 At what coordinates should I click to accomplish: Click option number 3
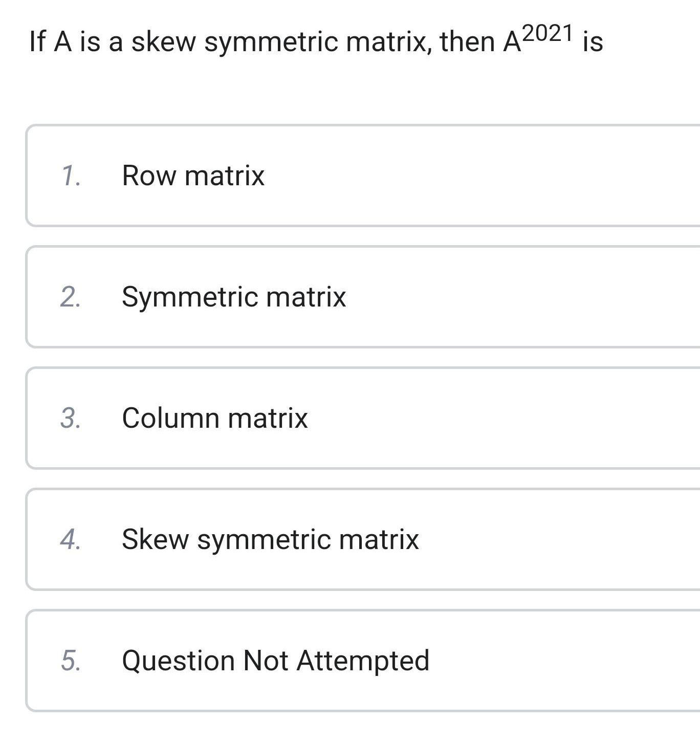point(71,417)
